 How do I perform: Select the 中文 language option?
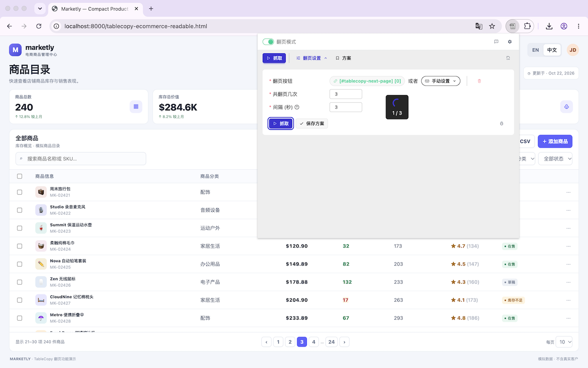point(552,50)
